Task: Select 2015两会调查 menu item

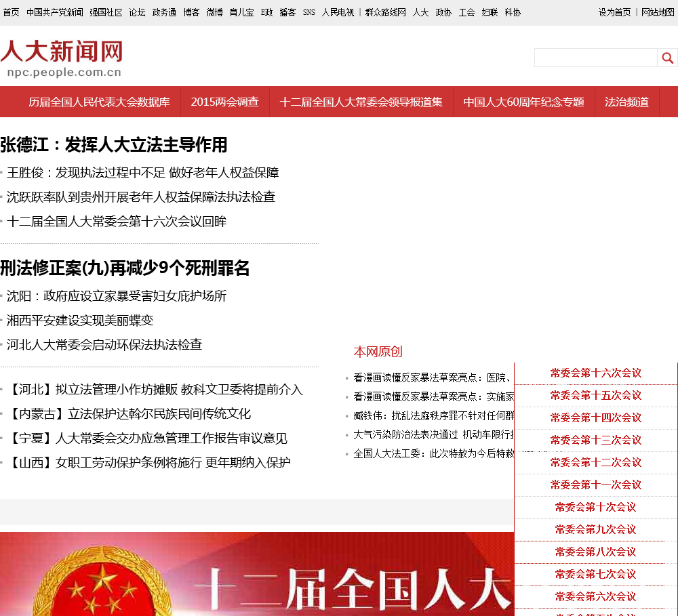Action: click(225, 102)
